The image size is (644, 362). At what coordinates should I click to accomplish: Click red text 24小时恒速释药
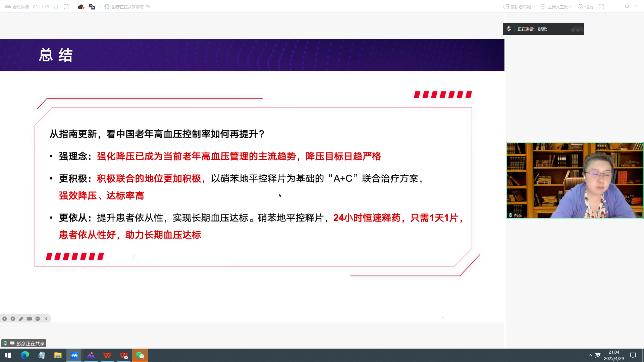coord(367,218)
